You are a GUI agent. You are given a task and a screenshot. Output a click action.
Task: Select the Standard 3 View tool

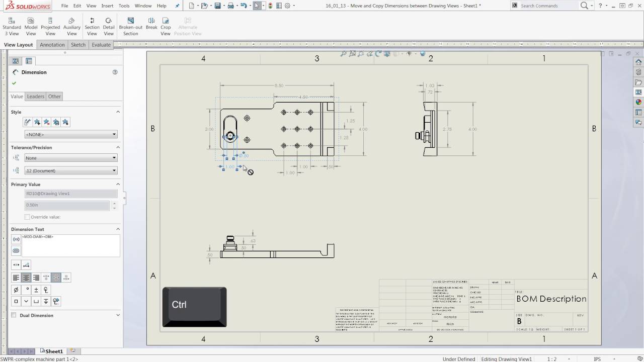11,25
